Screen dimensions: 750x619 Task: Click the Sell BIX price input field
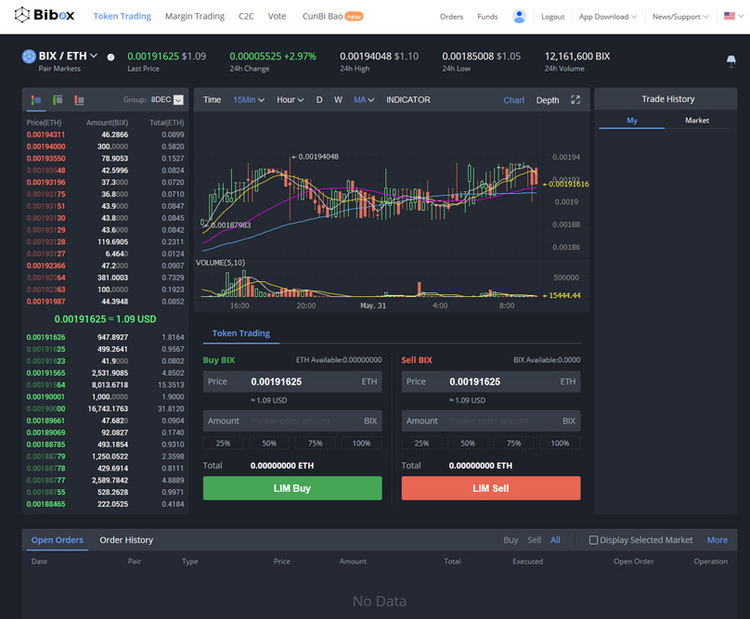click(x=491, y=382)
